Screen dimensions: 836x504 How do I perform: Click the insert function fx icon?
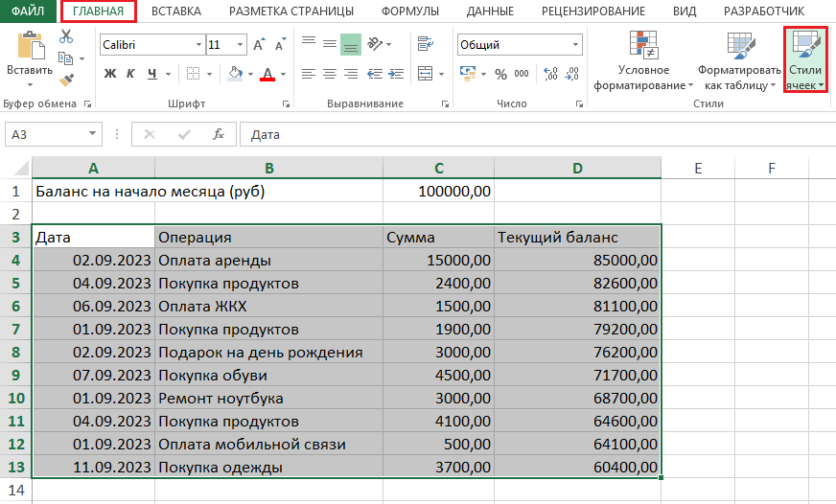point(219,135)
